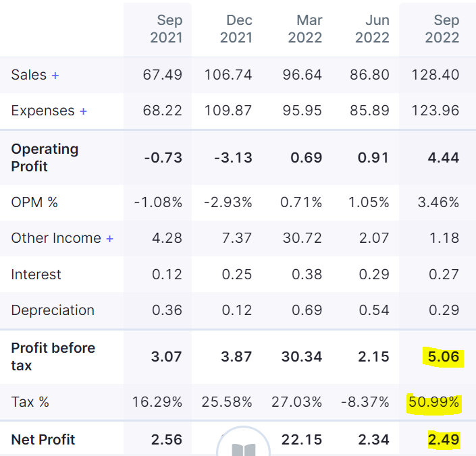Select the Depreciation row label
Screen dimensions: 476x456
click(53, 310)
